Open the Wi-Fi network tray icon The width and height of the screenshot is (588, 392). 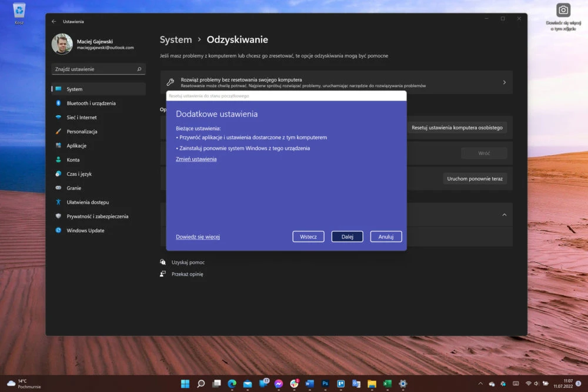click(x=529, y=384)
